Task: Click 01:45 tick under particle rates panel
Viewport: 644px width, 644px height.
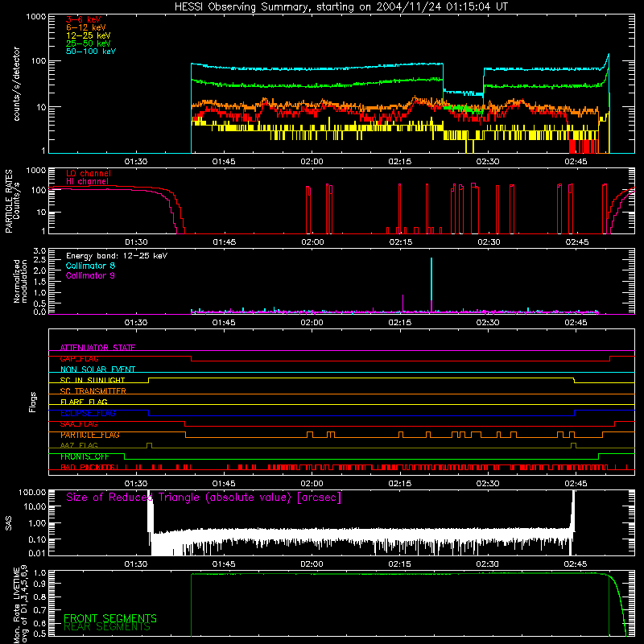Action: [x=225, y=242]
